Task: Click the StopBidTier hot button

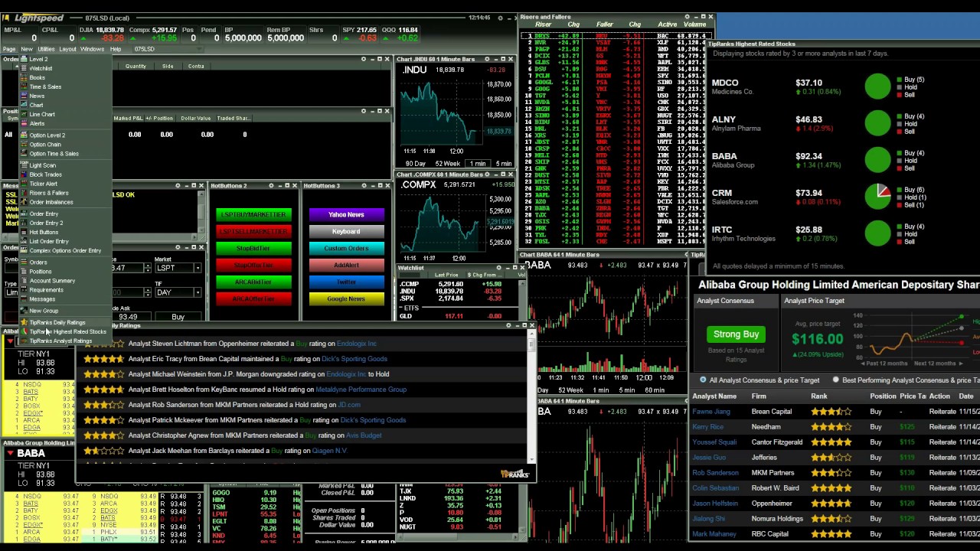Action: (253, 249)
